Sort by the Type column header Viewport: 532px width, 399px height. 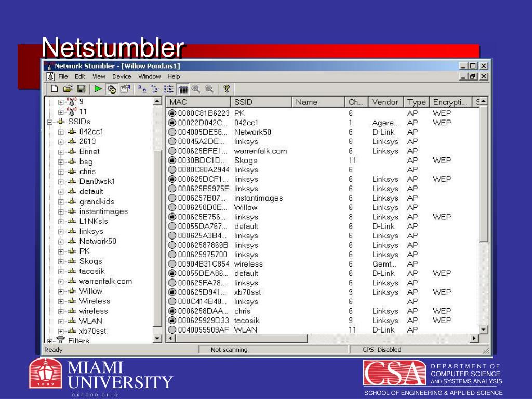(x=416, y=102)
